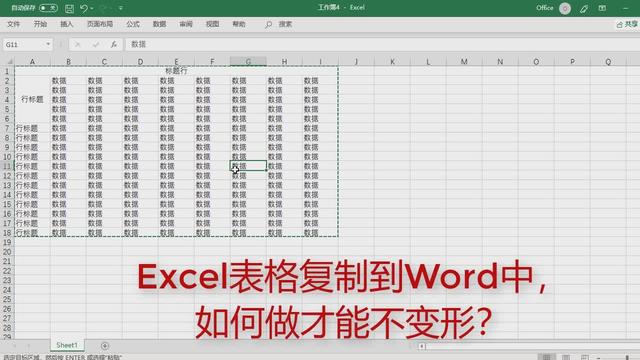Select row 1 header
This screenshot has height=360, width=640.
point(7,71)
